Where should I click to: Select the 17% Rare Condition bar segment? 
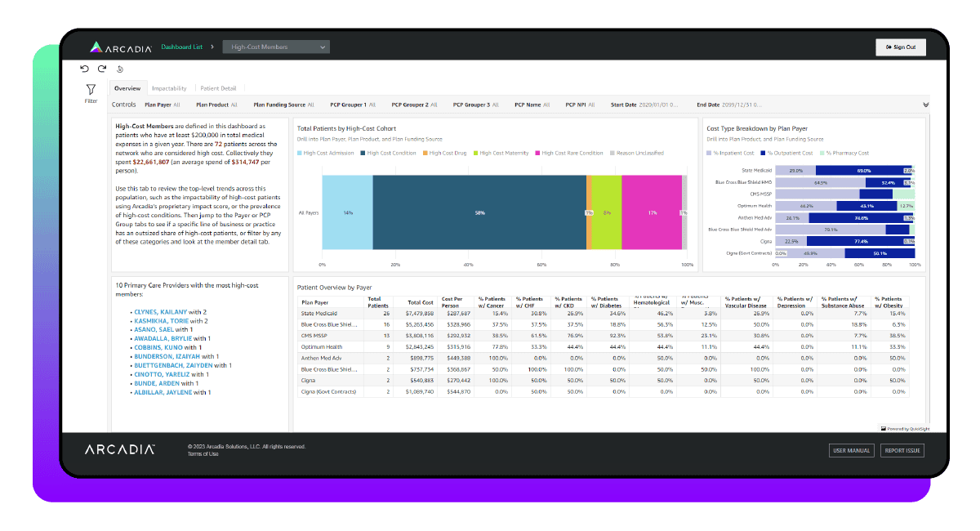652,212
